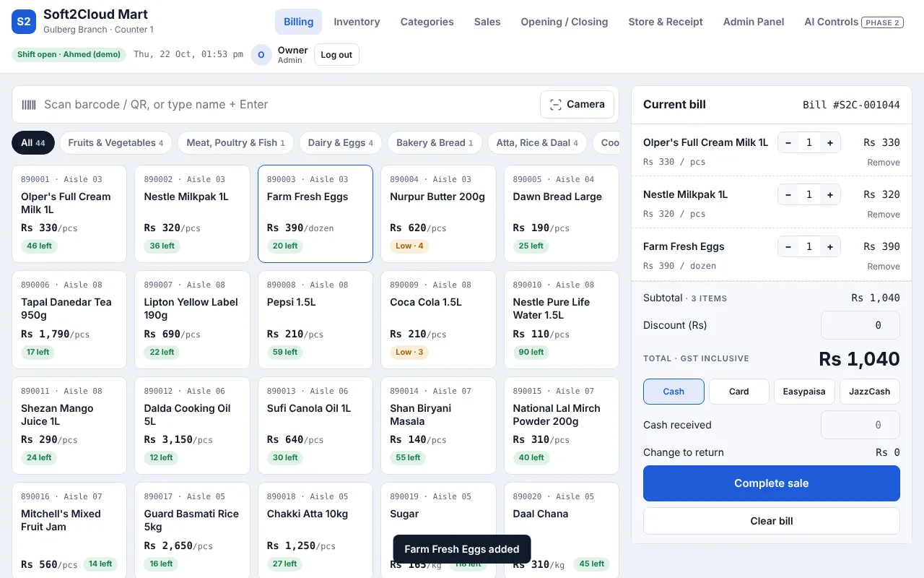Filter by Dairy & Eggs category
The image size is (924, 578).
[x=341, y=143]
